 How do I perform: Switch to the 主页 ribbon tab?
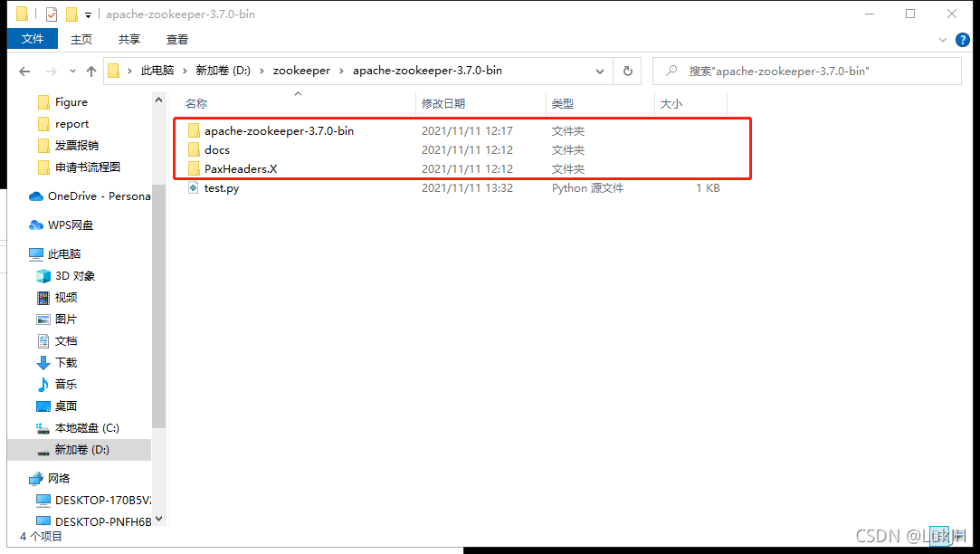(81, 40)
